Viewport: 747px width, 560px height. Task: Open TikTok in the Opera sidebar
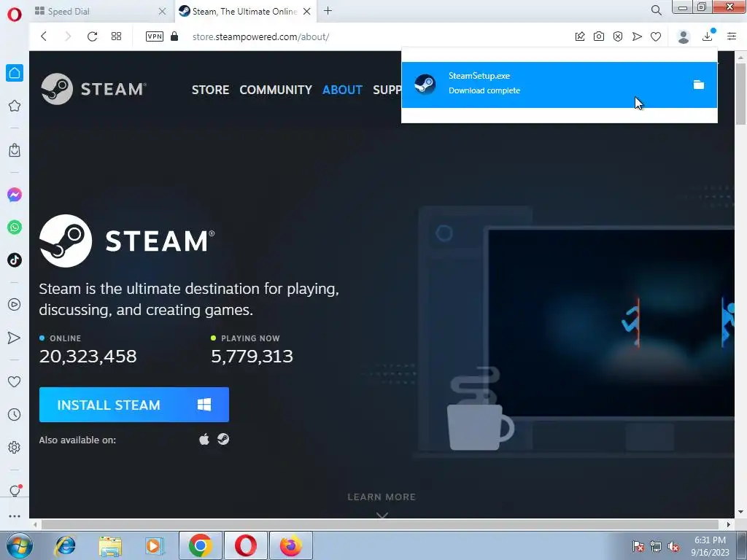pyautogui.click(x=15, y=260)
